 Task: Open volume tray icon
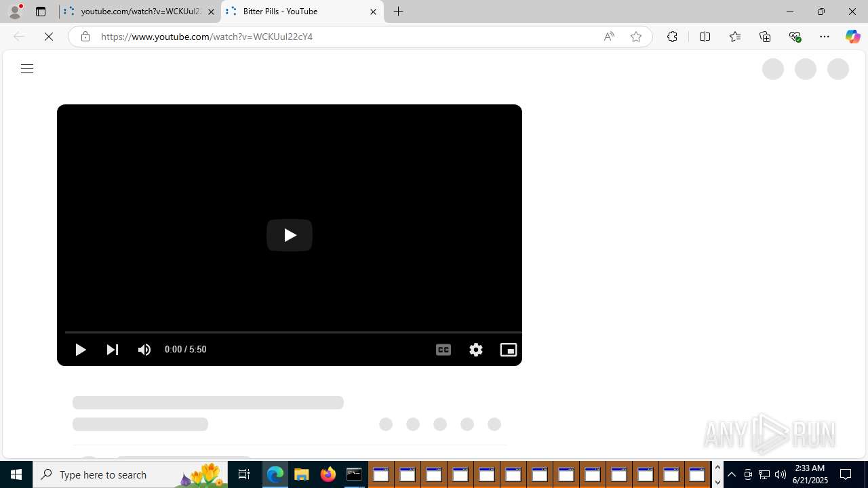[781, 474]
